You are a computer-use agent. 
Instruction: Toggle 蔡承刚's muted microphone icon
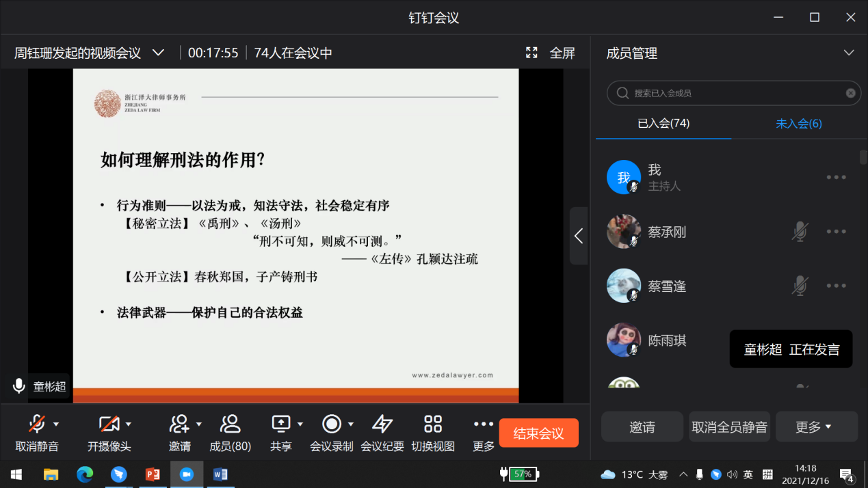point(799,232)
